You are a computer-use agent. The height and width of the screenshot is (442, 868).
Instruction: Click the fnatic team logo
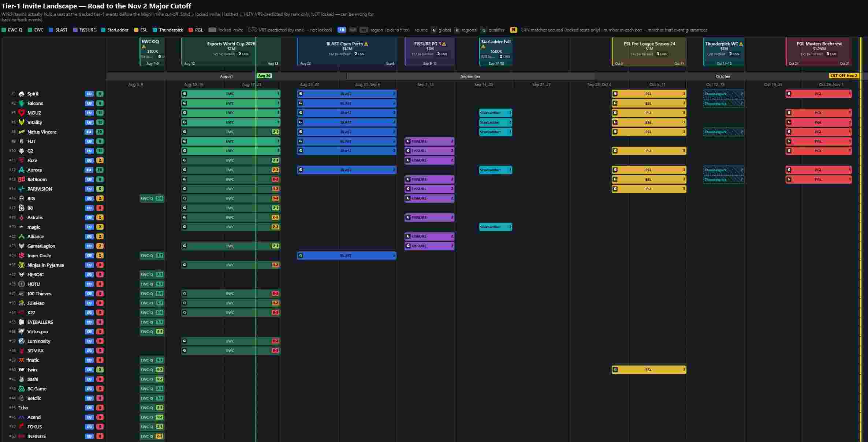point(22,360)
